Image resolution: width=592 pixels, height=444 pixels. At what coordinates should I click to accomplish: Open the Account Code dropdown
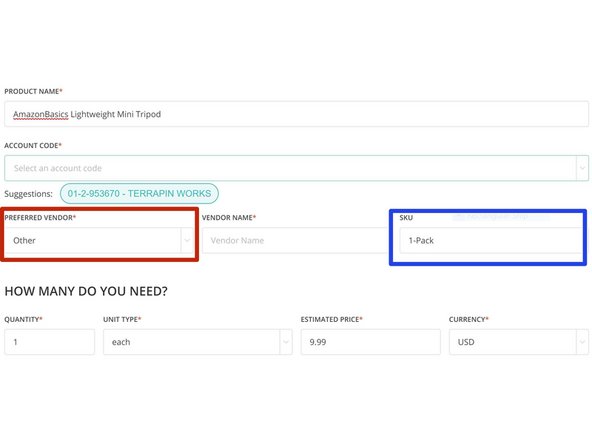click(296, 168)
